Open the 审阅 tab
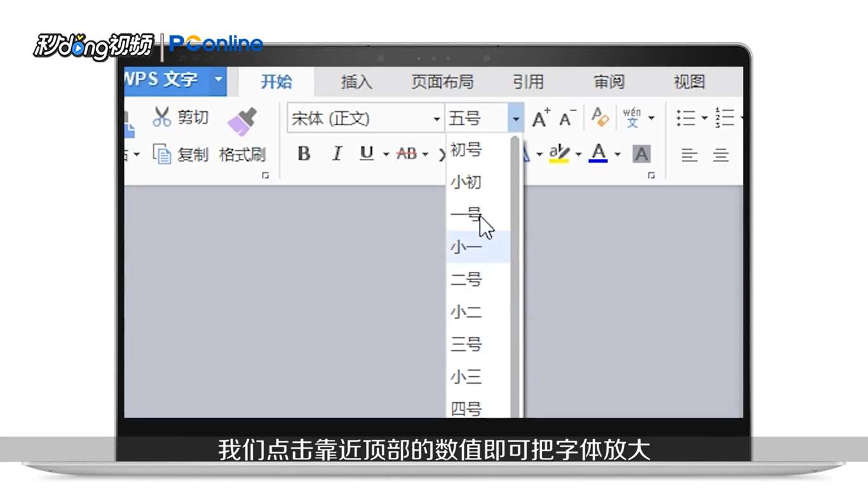Screen dimensions: 868x488 (609, 81)
